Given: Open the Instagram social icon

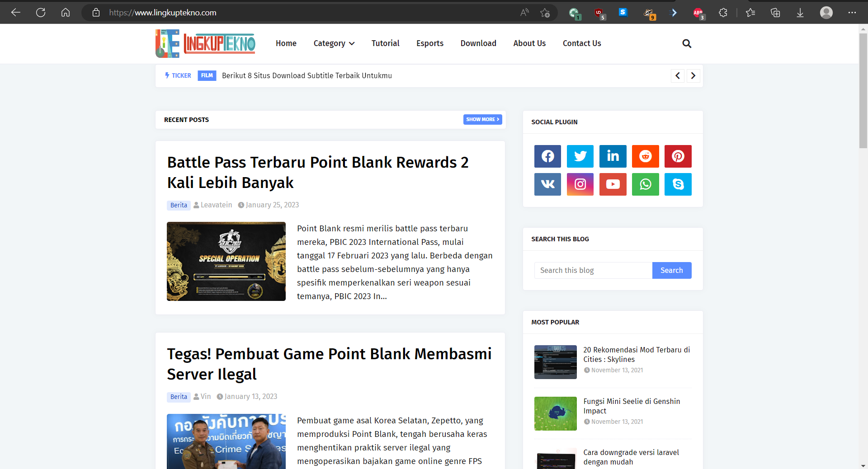Looking at the screenshot, I should (x=580, y=184).
